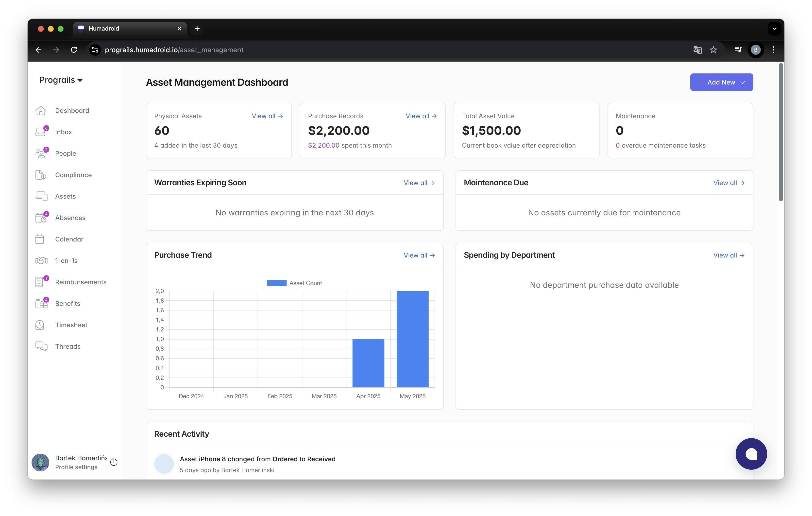Click the Compliance shield document icon
This screenshot has width=812, height=516.
coord(40,175)
